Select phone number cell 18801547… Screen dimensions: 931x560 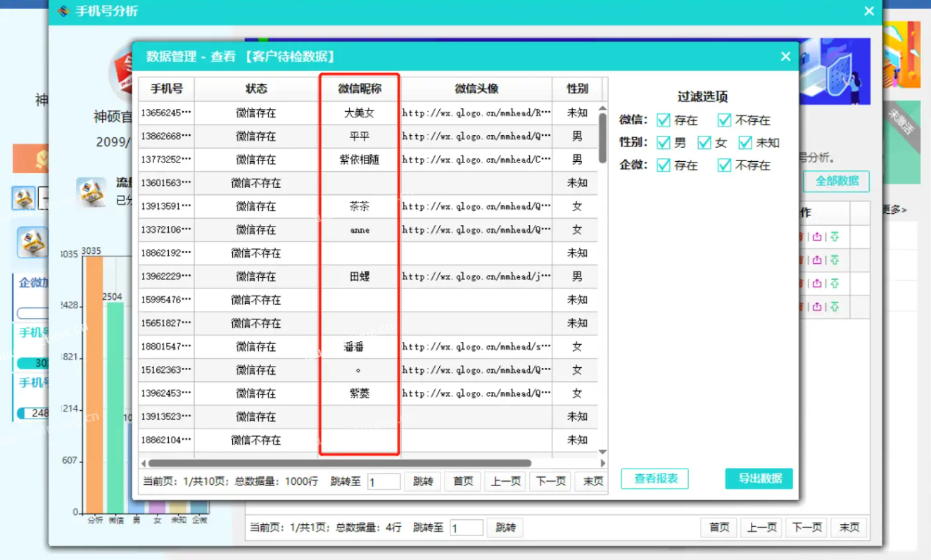point(166,346)
